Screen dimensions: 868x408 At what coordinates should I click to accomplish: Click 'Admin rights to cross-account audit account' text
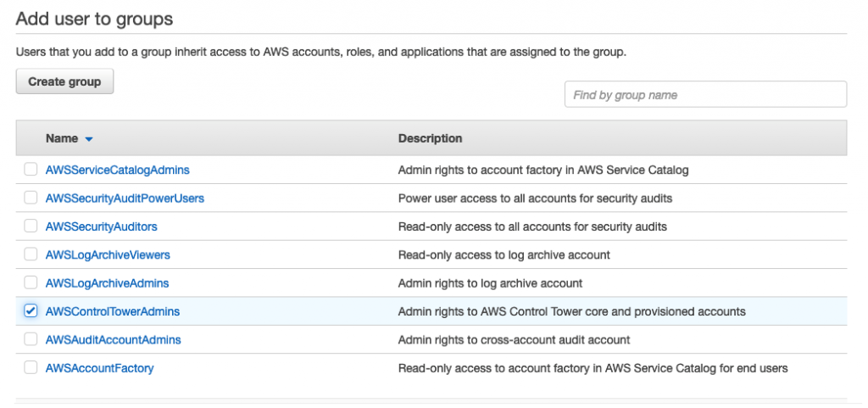[514, 339]
